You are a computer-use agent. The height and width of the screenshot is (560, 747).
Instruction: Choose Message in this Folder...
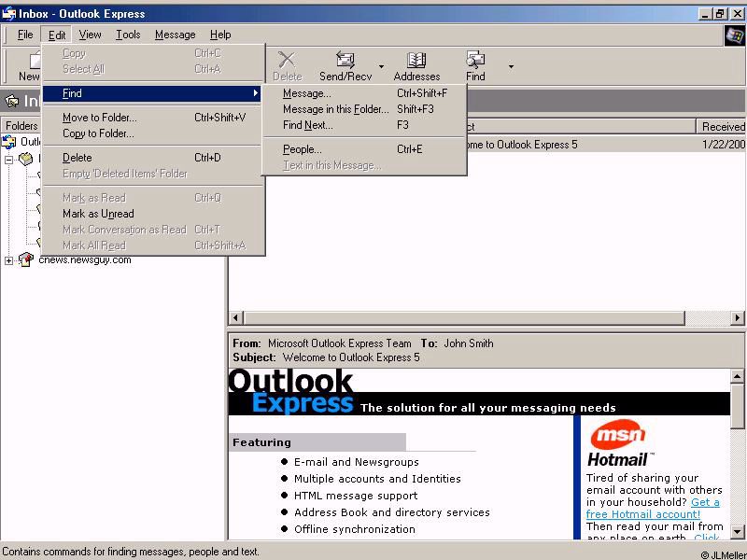tap(365, 109)
